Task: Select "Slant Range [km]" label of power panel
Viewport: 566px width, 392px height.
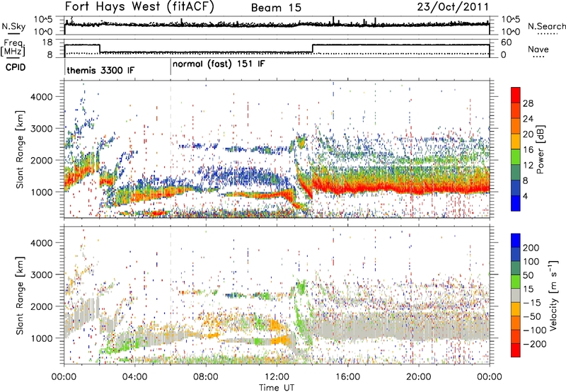Action: click(20, 149)
